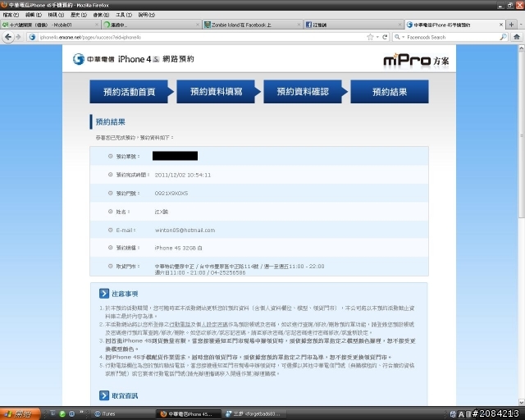Switch to the Facebook 江 tab
Image resolution: width=525 pixels, height=420 pixels.
[352, 25]
